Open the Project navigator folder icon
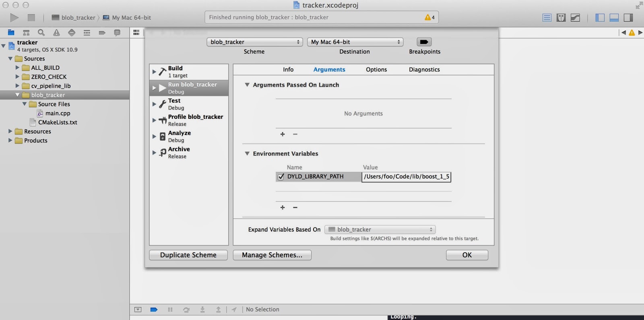This screenshot has width=644, height=320. click(x=11, y=33)
